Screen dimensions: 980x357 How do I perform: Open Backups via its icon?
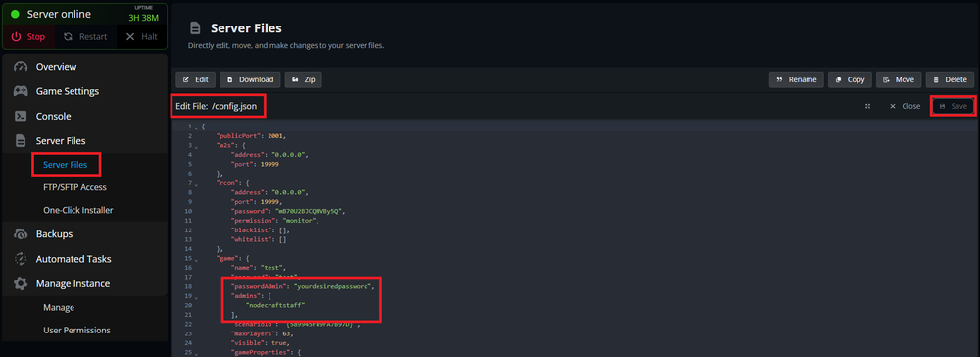[22, 233]
